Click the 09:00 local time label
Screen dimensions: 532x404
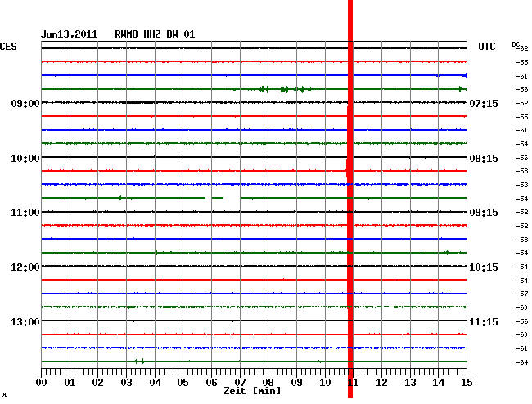pyautogui.click(x=25, y=103)
